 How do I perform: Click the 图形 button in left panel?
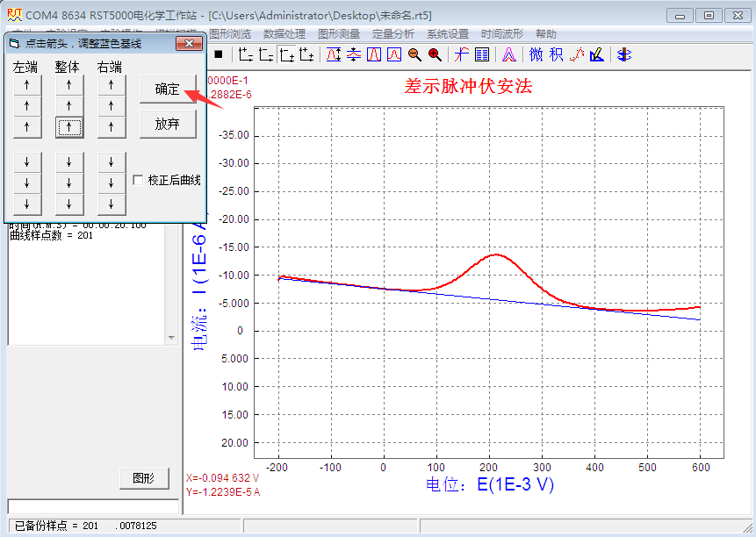[x=143, y=478]
